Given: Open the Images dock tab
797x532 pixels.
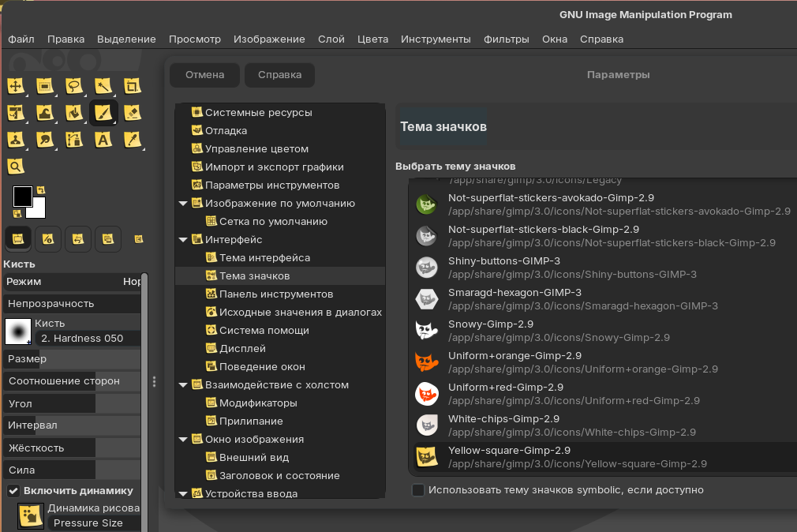Looking at the screenshot, I should pyautogui.click(x=108, y=239).
